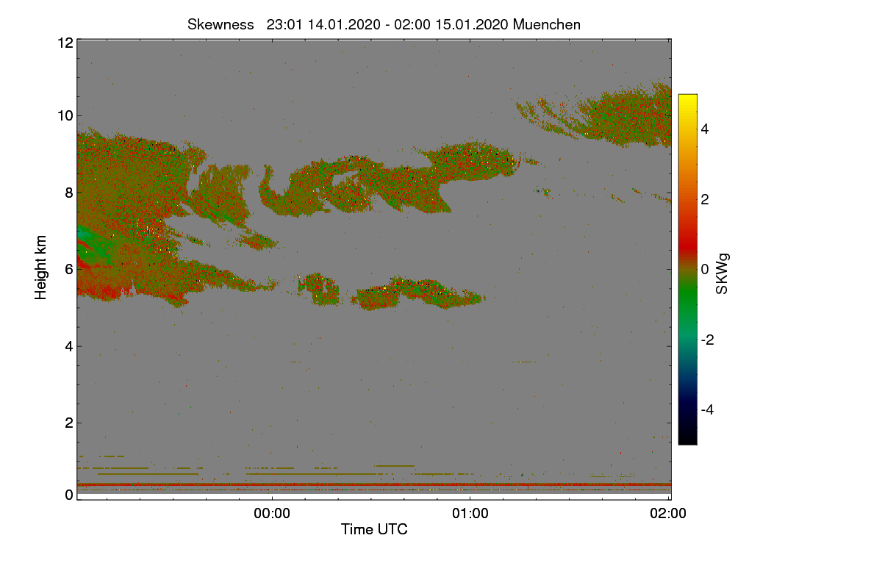
Task: Click the height tick label "12"
Action: (65, 43)
